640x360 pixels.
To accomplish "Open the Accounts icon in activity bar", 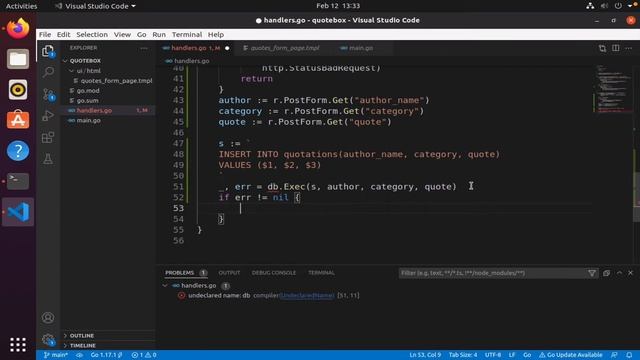I will [48, 317].
